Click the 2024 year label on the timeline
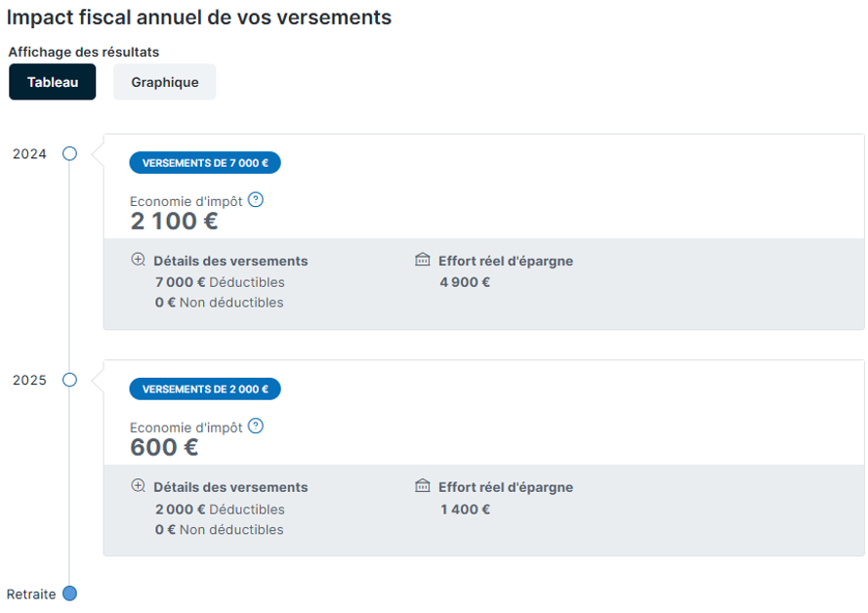The height and width of the screenshot is (613, 868). pyautogui.click(x=30, y=154)
